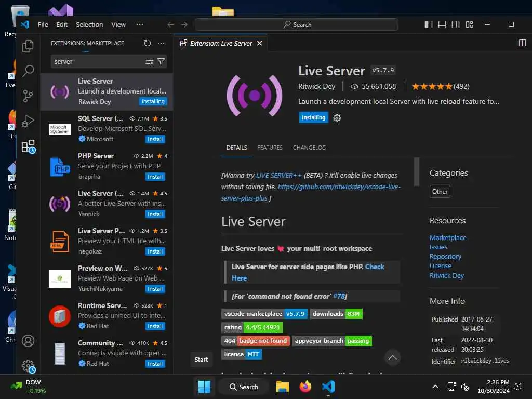Click the taskbar Search box

(244, 387)
